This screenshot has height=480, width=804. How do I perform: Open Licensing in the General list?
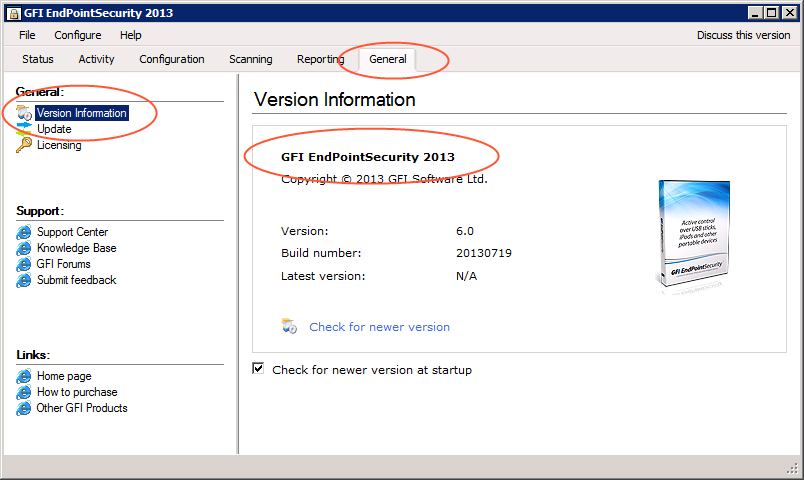(59, 145)
